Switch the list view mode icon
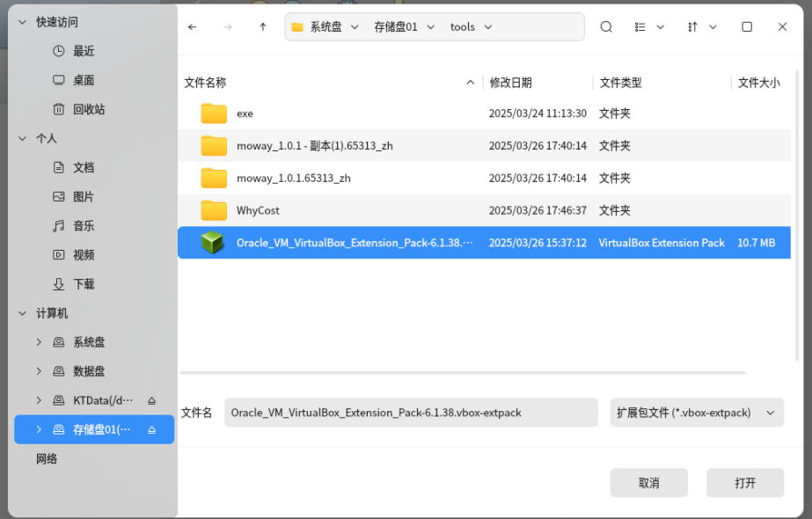 (640, 27)
